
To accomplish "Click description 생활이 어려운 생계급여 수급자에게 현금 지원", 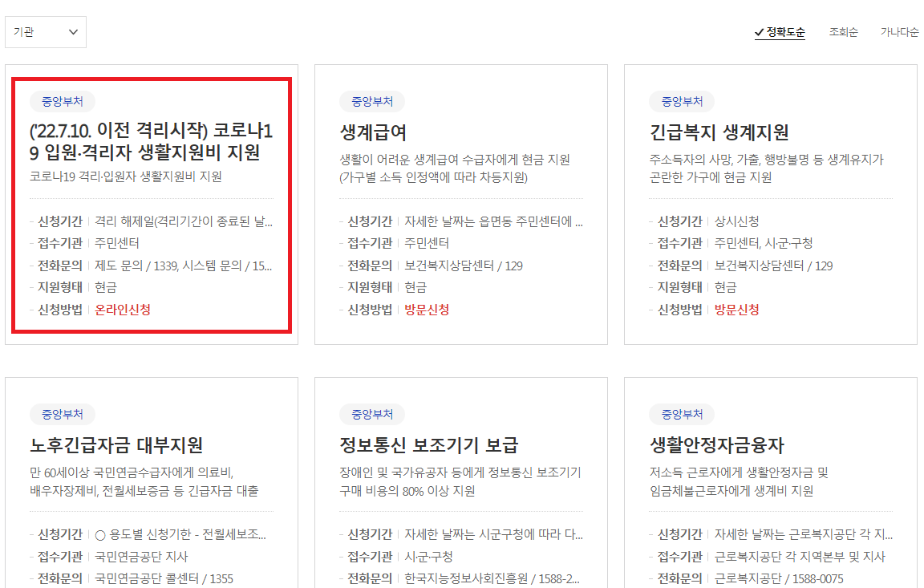I will [x=454, y=168].
